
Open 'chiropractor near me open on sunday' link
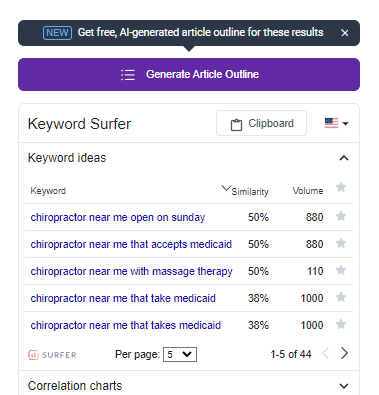(x=118, y=217)
